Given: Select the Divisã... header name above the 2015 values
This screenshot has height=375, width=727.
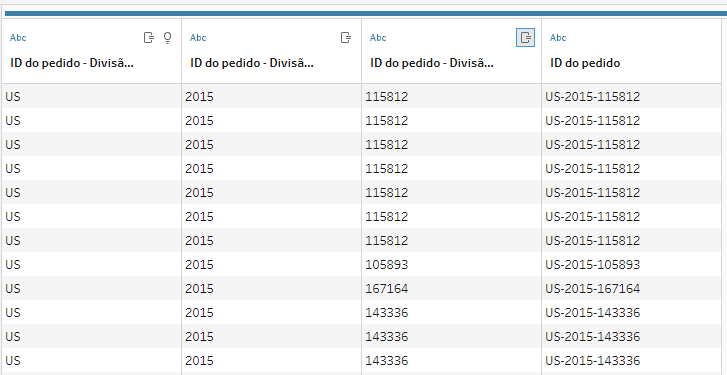Looking at the screenshot, I should (252, 63).
